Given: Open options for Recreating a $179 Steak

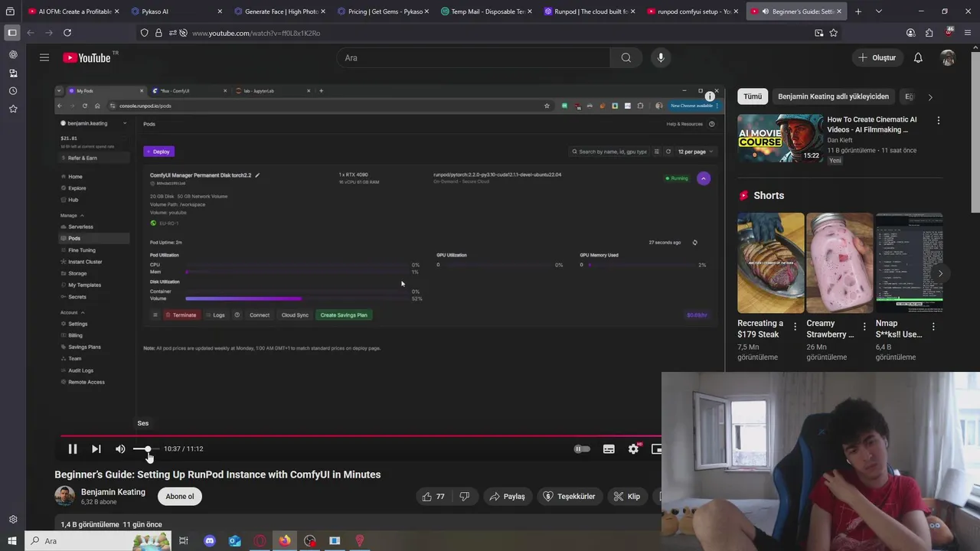Looking at the screenshot, I should click(x=795, y=327).
